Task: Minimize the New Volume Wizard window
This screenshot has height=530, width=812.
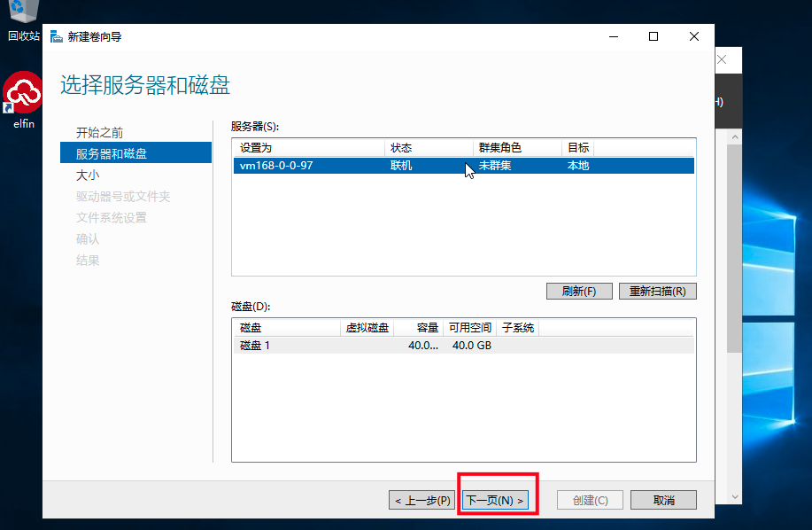Action: (614, 37)
